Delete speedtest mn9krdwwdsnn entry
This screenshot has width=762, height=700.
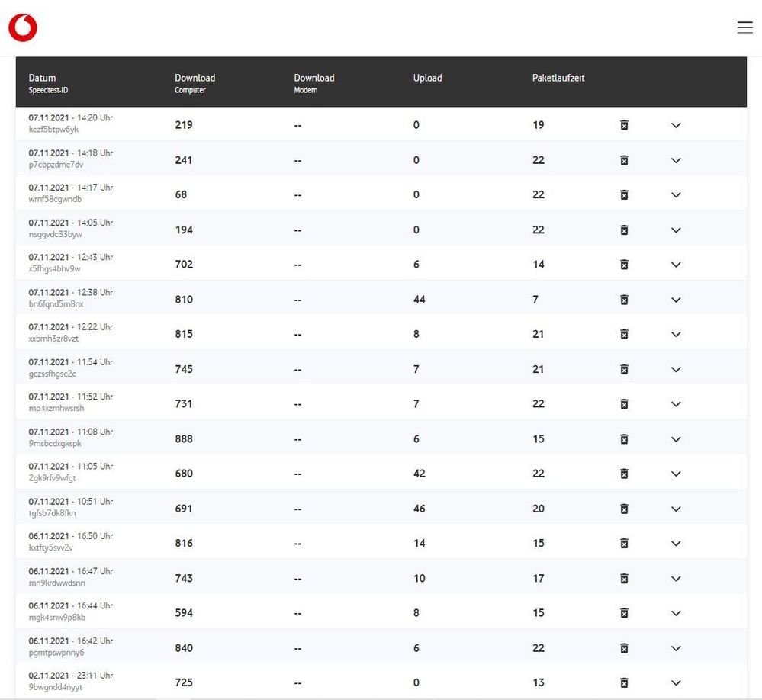coord(625,579)
